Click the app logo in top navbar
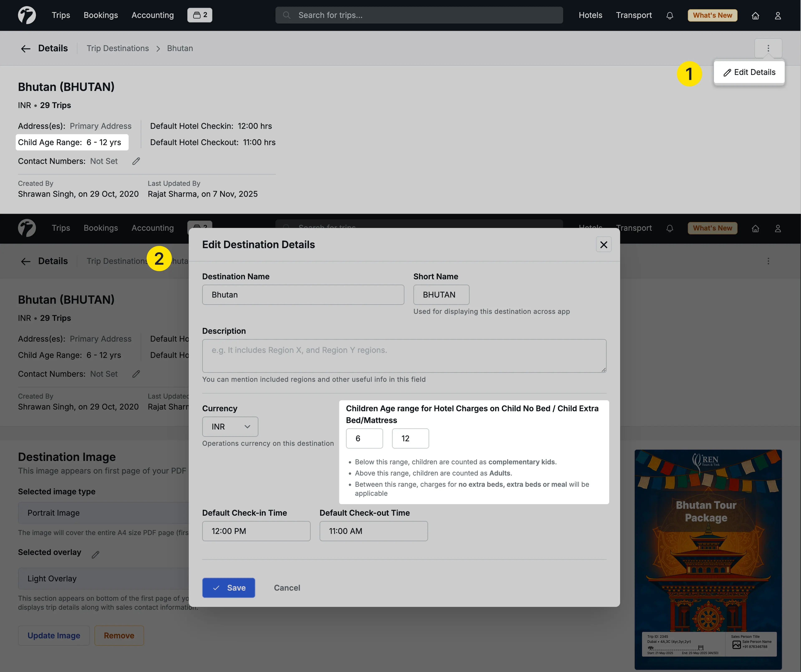Viewport: 801px width, 672px height. click(x=27, y=15)
